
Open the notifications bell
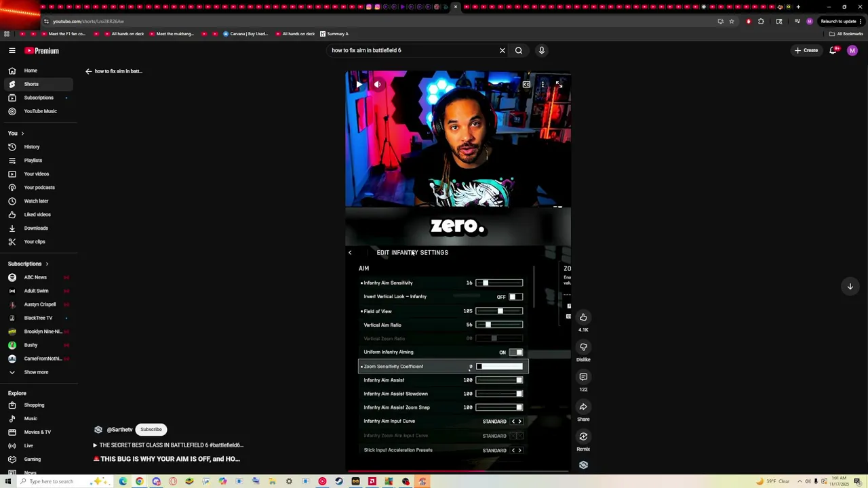pyautogui.click(x=833, y=50)
